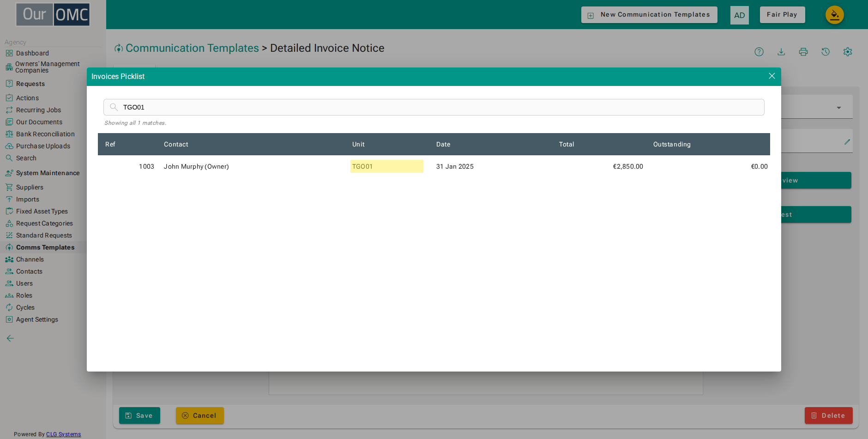Open Dashboard in the sidebar
This screenshot has width=868, height=439.
[32, 53]
